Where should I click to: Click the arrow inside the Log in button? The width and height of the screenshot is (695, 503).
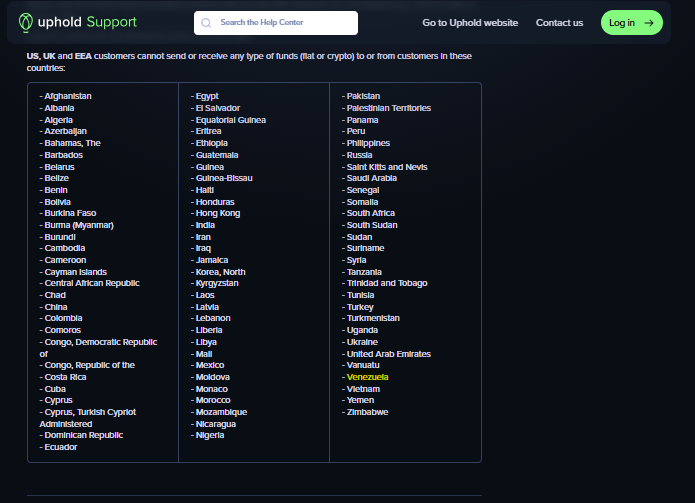649,23
